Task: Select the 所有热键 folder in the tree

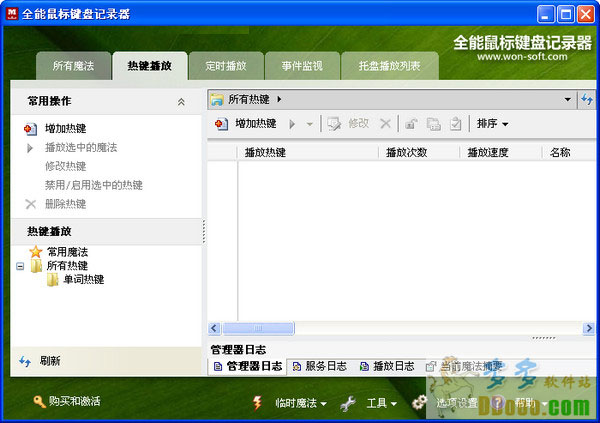Action: click(x=67, y=266)
